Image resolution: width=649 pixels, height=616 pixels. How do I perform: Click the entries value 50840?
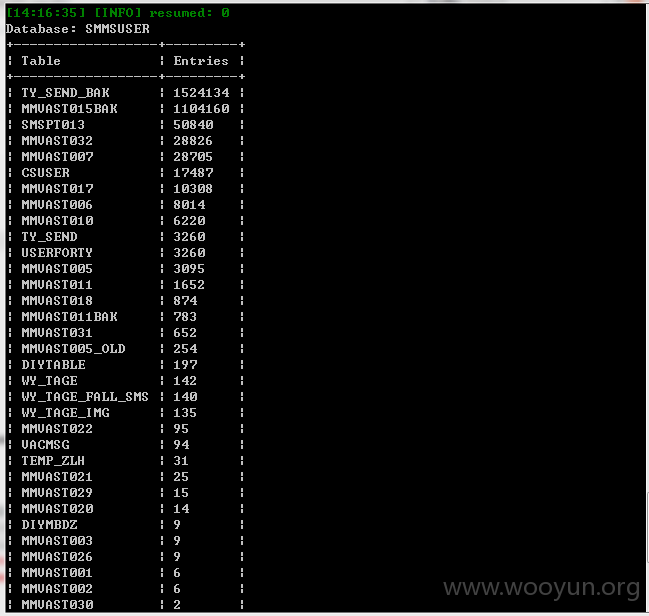[193, 125]
